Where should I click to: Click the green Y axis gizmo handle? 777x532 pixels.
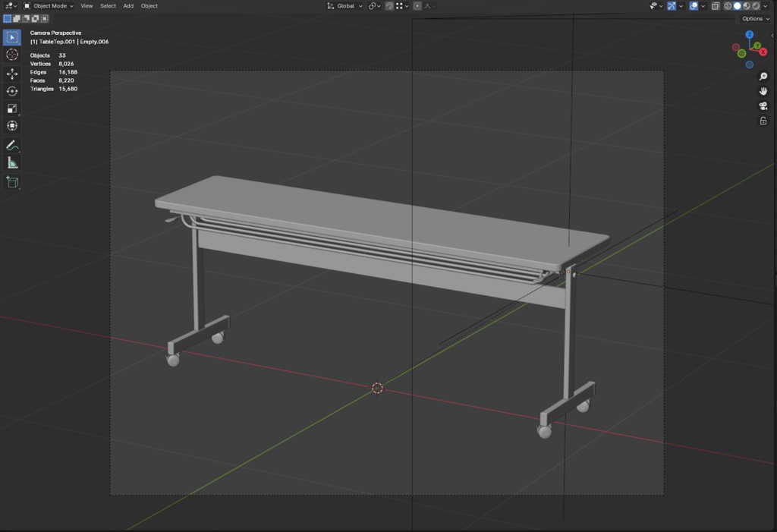pyautogui.click(x=757, y=46)
